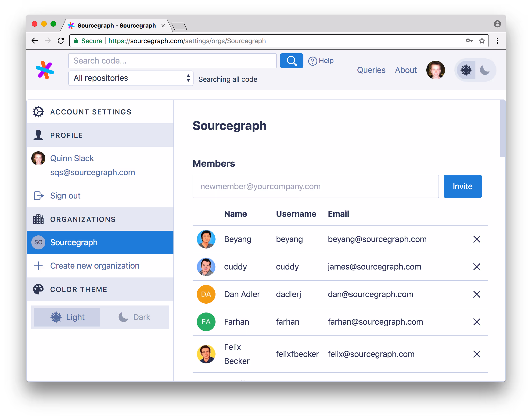532x419 pixels.
Task: Switch to light theme via header sun icon
Action: [x=466, y=70]
